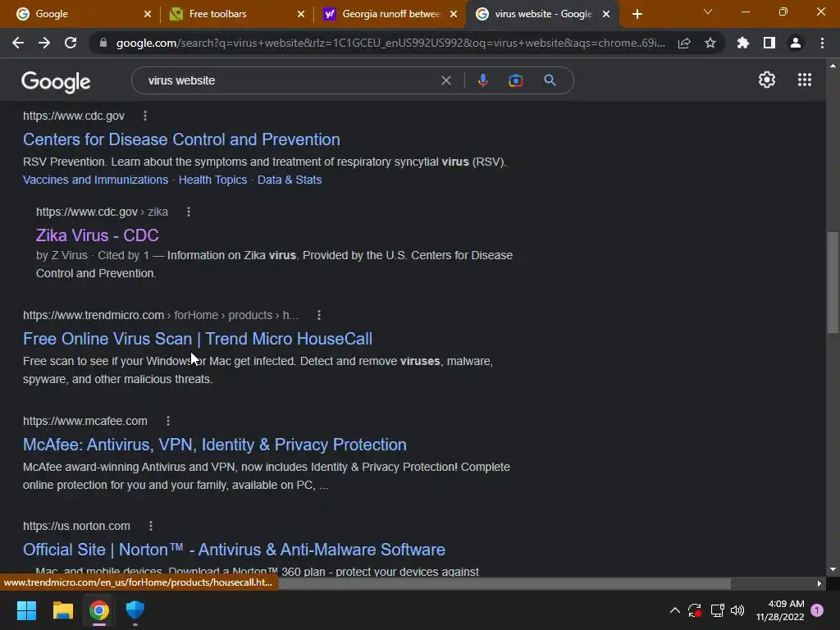Close the Free toolbars tab

(301, 14)
